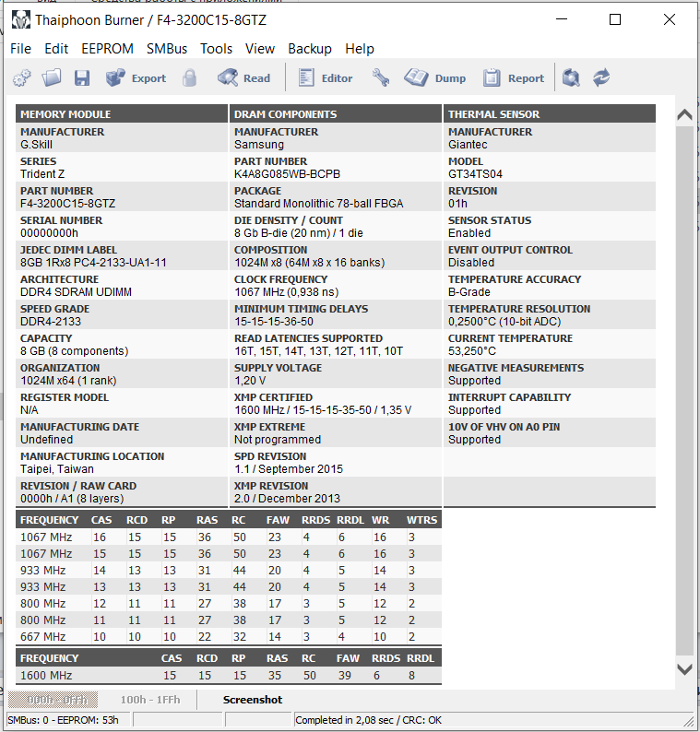Switch to the 100h - 1FFh tab
This screenshot has height=732, width=700.
pos(150,700)
